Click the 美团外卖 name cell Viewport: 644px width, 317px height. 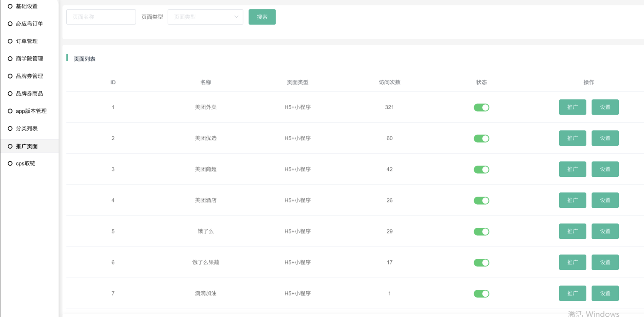tap(205, 107)
